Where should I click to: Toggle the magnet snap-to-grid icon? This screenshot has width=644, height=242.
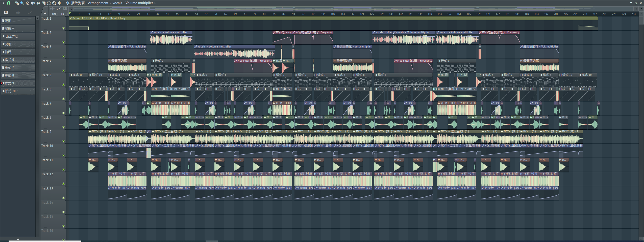coord(9,3)
